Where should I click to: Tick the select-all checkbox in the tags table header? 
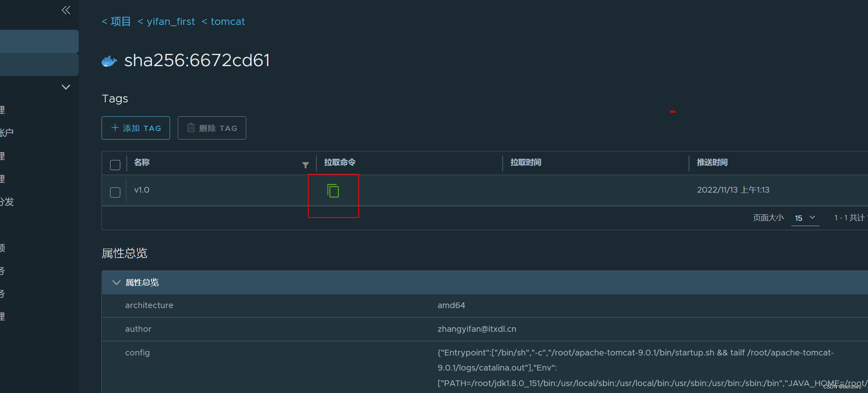[x=115, y=165]
